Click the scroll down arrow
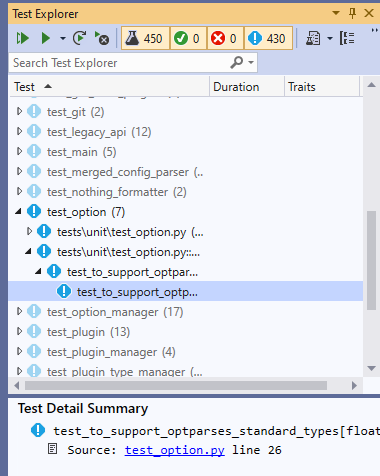This screenshot has width=380, height=476. (371, 368)
